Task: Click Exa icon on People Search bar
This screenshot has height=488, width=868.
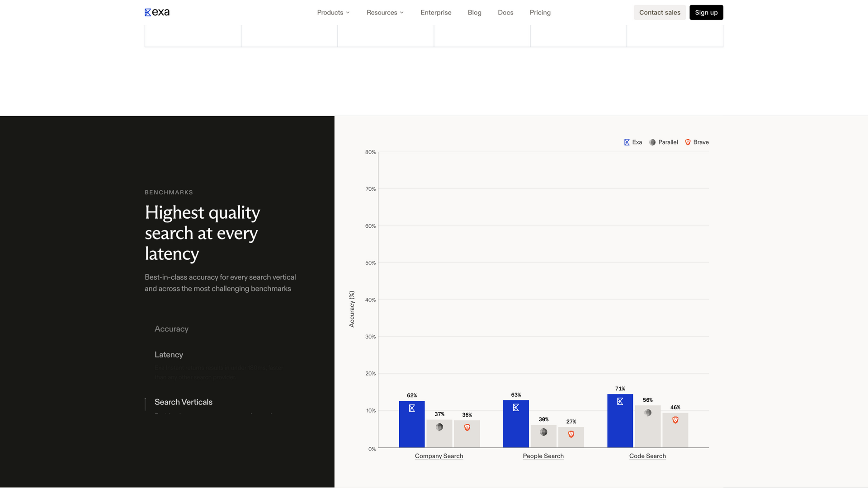Action: (x=516, y=408)
